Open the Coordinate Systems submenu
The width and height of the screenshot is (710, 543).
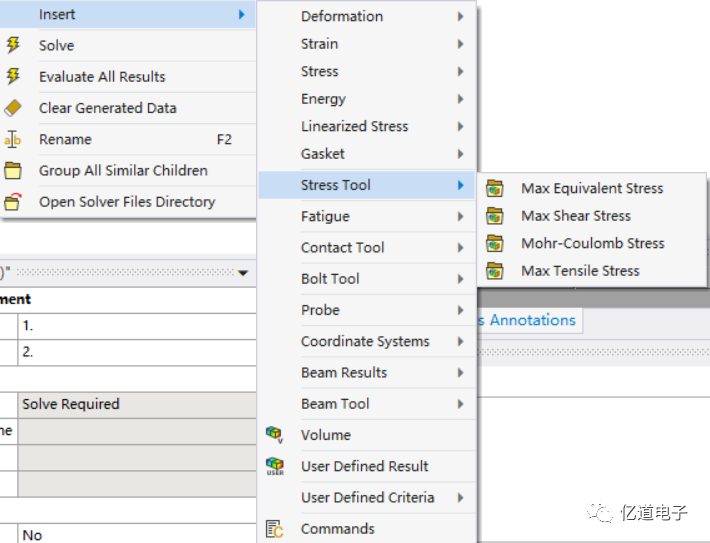367,341
